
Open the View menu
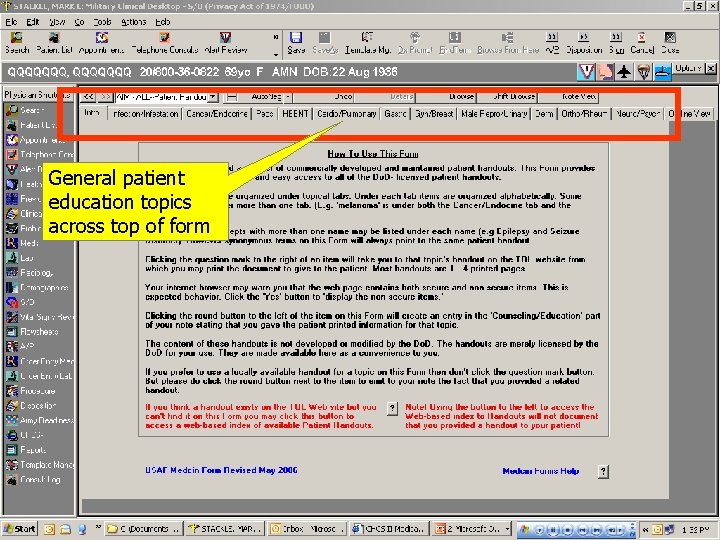(x=57, y=22)
